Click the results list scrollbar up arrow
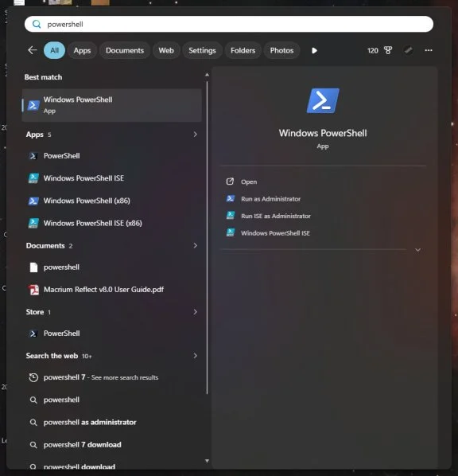The image size is (458, 476). (208, 75)
